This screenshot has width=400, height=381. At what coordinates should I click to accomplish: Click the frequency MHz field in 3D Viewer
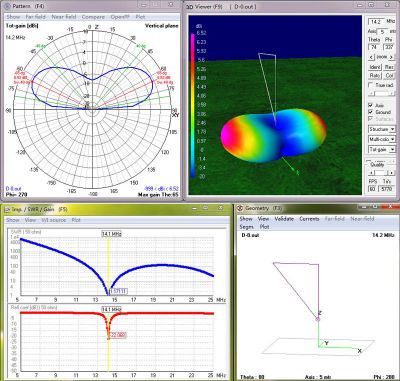tap(376, 22)
